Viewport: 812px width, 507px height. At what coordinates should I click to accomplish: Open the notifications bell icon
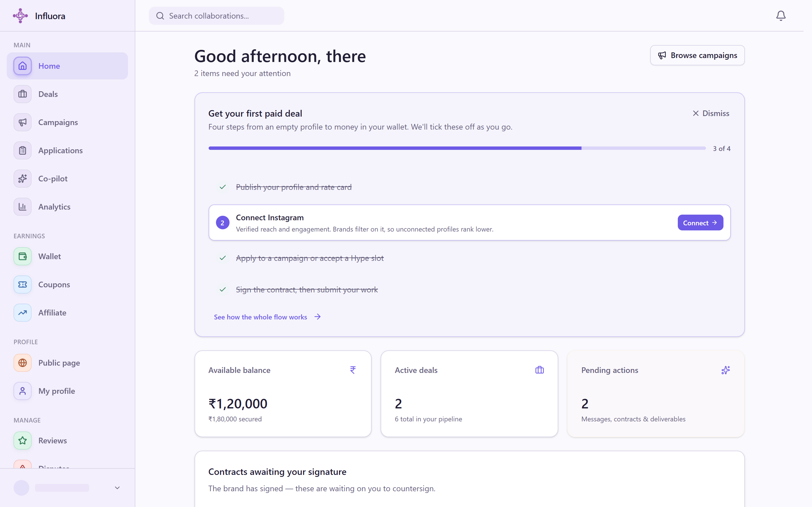click(x=780, y=16)
